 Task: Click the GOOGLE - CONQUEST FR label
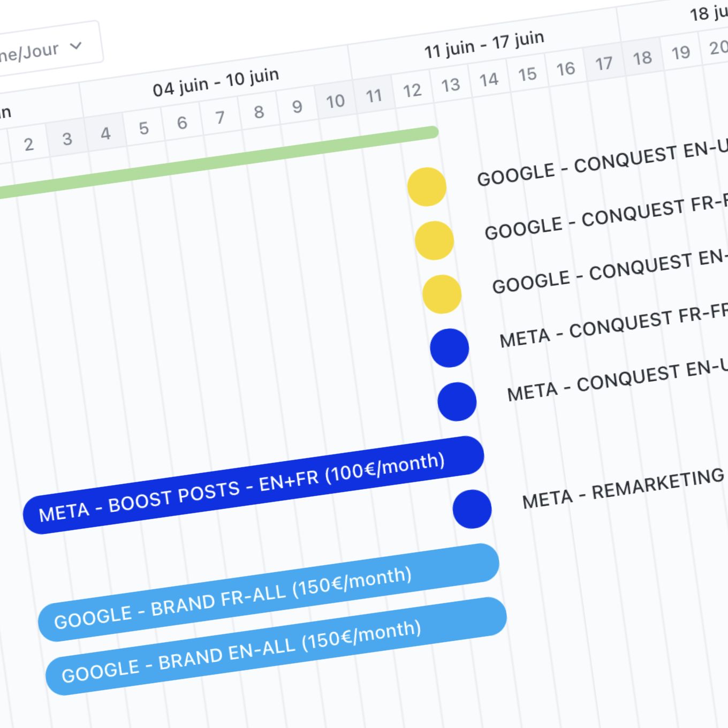click(605, 217)
